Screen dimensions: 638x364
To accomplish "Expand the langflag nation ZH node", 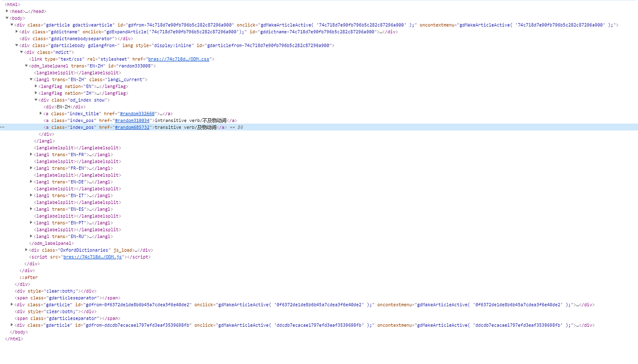I will [36, 93].
